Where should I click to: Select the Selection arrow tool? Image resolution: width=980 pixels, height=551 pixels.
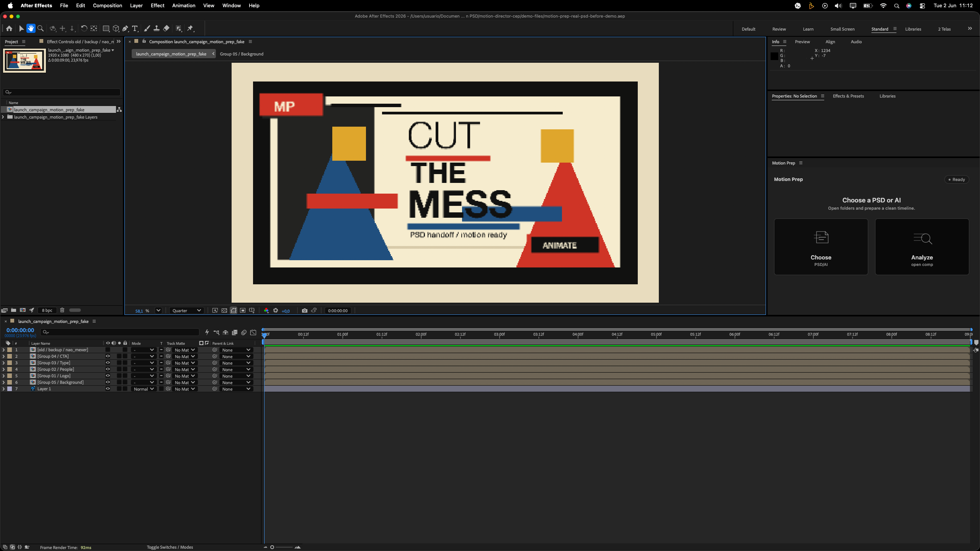click(x=21, y=28)
